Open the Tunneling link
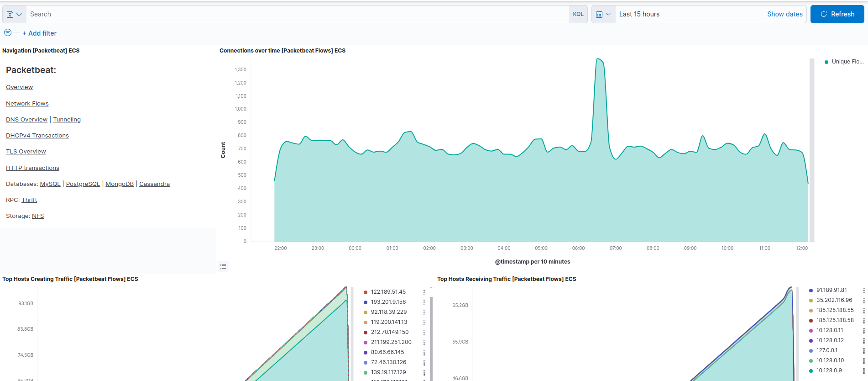868x381 pixels. pyautogui.click(x=67, y=120)
